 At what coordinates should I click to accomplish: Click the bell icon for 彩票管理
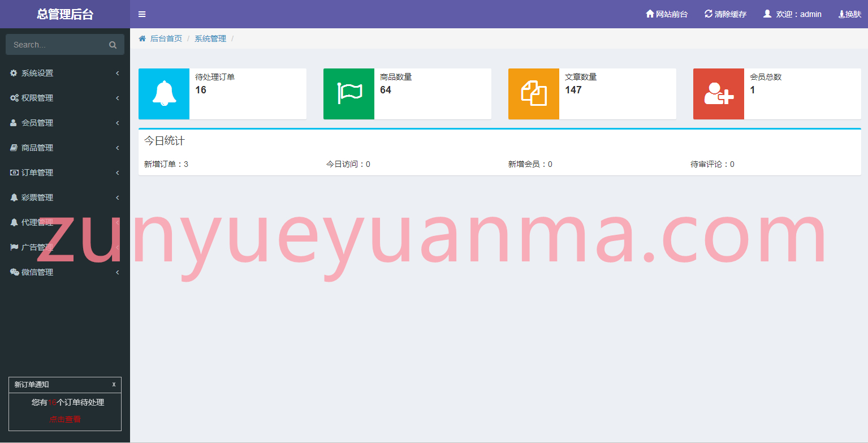(14, 197)
